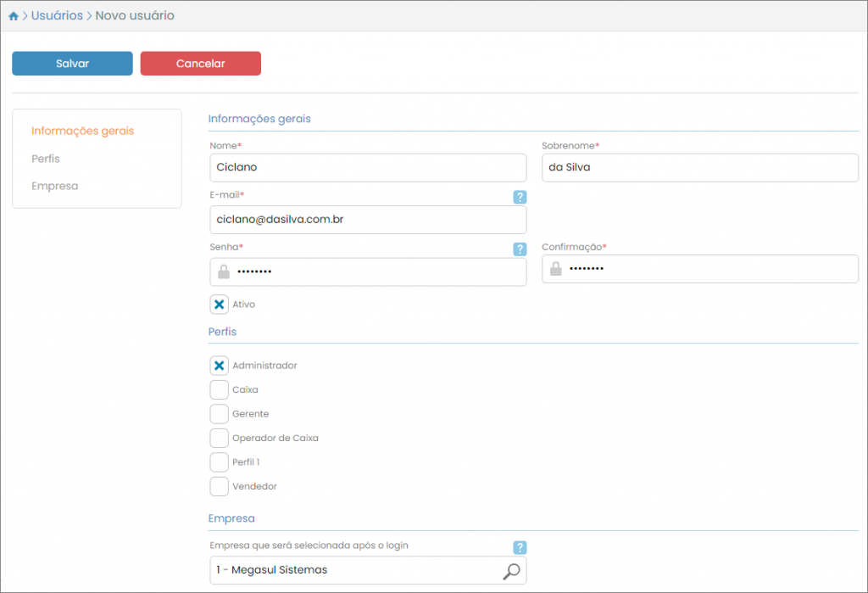Viewport: 868px width, 593px height.
Task: Check the Operador de Caixa checkbox
Action: [x=219, y=439]
